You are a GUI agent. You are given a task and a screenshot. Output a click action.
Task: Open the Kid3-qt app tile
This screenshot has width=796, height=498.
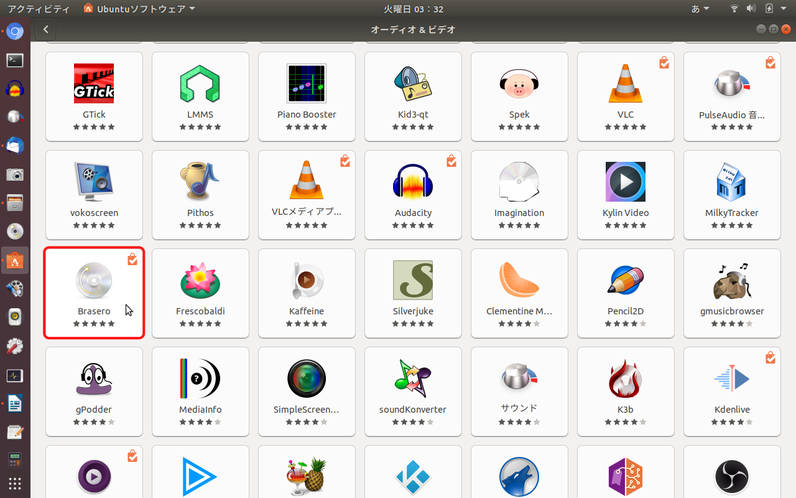(413, 96)
